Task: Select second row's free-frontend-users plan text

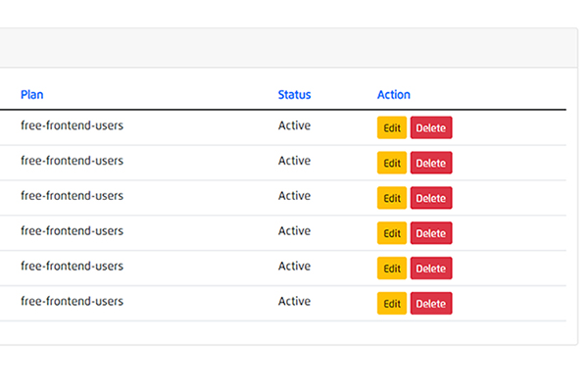Action: click(x=72, y=161)
